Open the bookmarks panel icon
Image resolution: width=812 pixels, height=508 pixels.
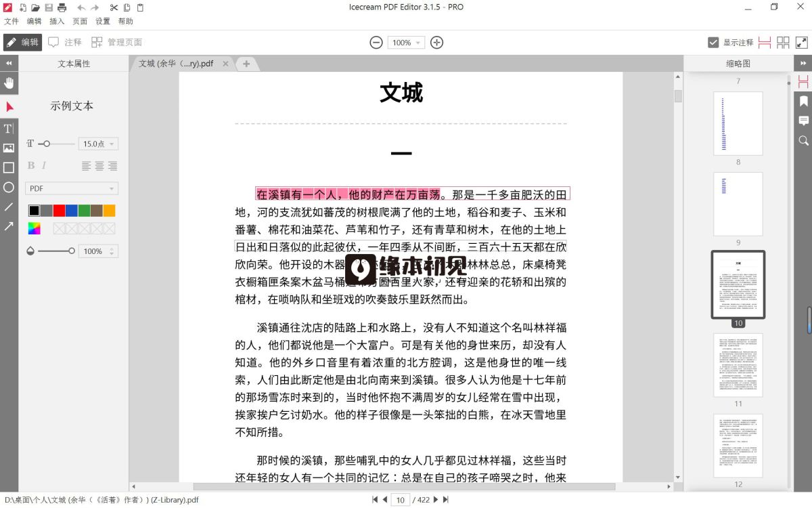click(x=803, y=102)
